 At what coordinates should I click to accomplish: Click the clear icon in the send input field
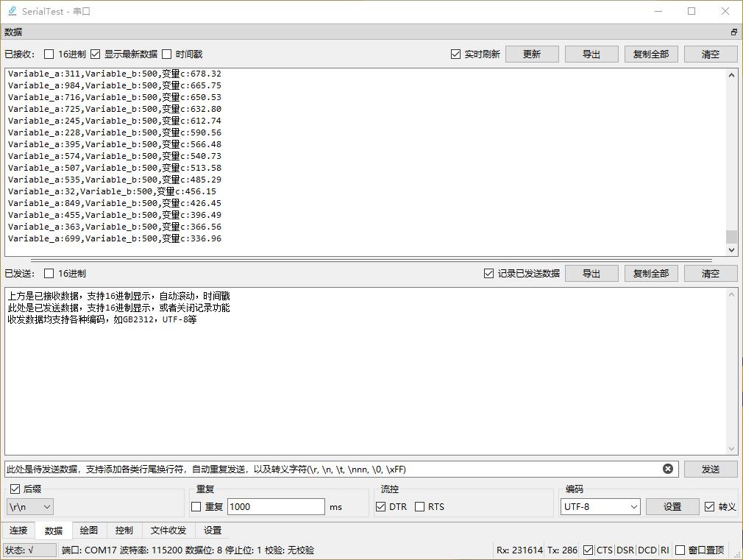(668, 469)
